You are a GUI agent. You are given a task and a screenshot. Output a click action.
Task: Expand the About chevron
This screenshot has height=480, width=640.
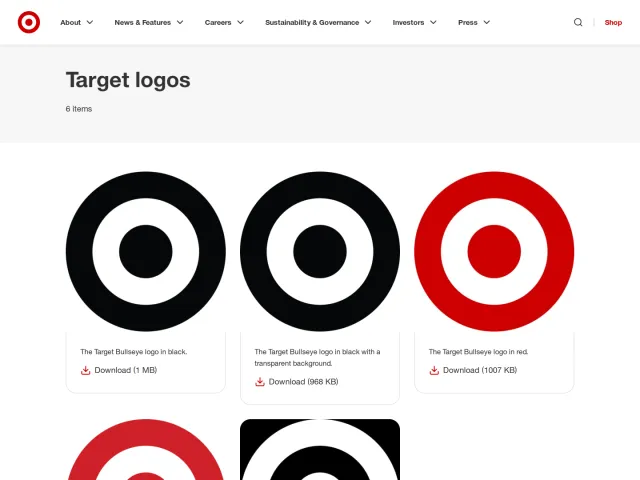point(90,22)
